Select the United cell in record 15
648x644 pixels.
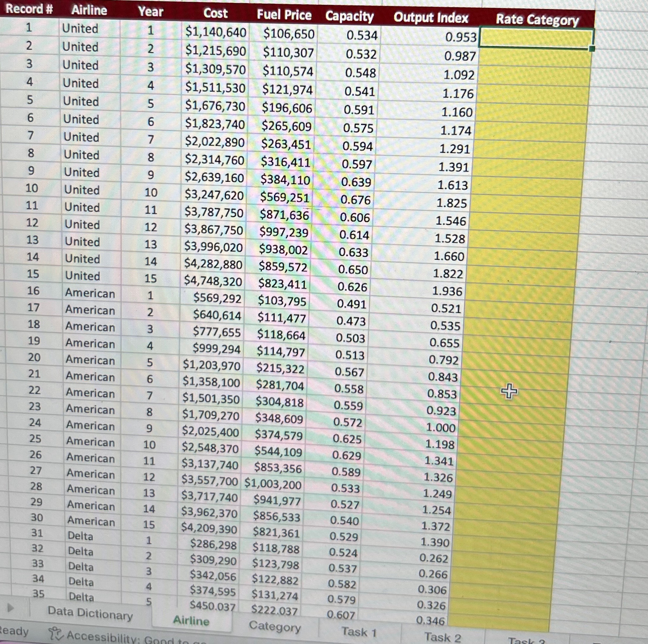[83, 276]
